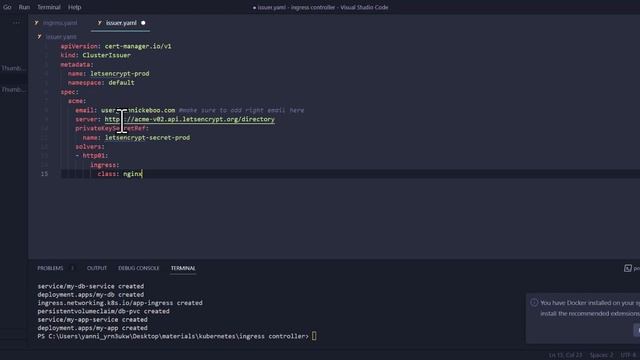
Task: Click the 'spec:' line
Action: tap(69, 92)
